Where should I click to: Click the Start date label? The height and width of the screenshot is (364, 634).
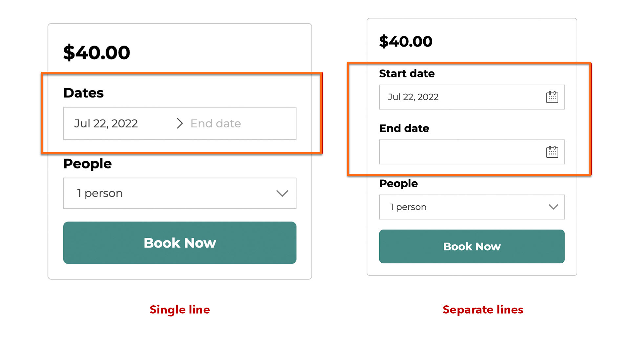coord(407,73)
